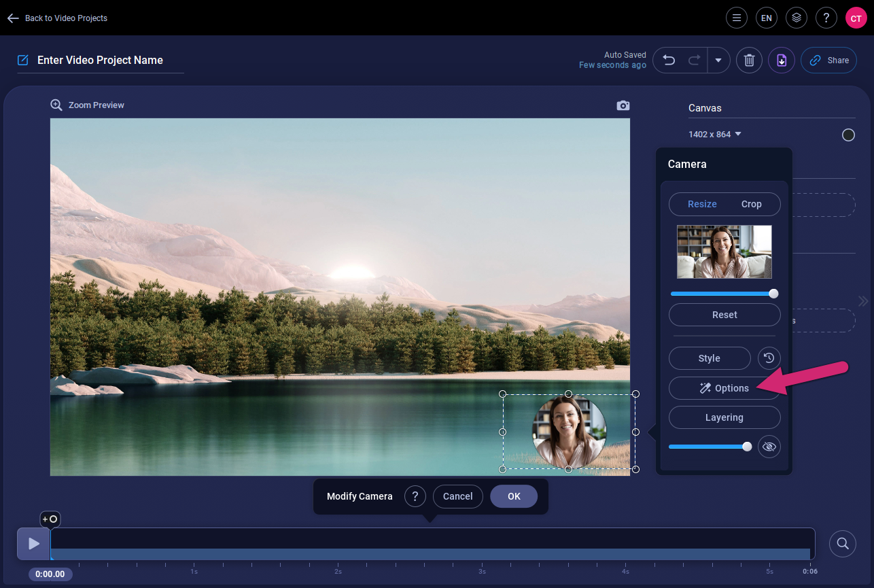Image resolution: width=874 pixels, height=588 pixels.
Task: Open the camera Style settings
Action: click(710, 358)
